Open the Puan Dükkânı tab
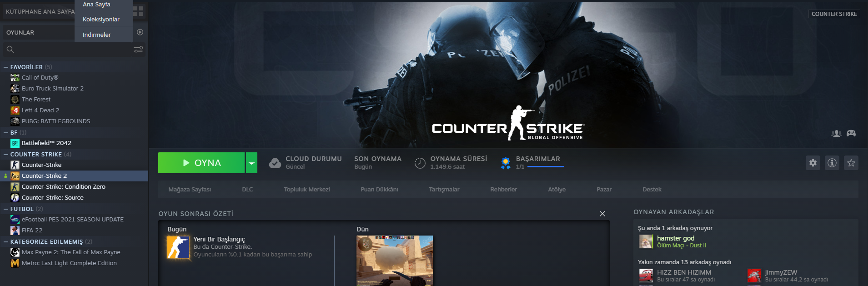The image size is (868, 286). point(379,189)
